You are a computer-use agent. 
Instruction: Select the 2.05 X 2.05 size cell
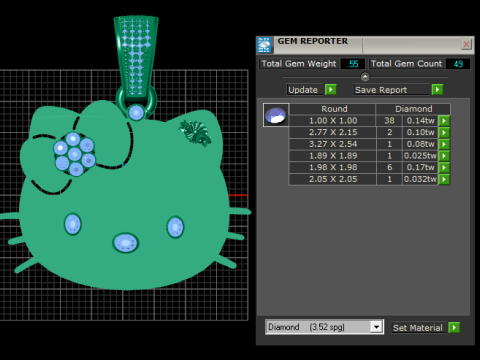coord(333,179)
